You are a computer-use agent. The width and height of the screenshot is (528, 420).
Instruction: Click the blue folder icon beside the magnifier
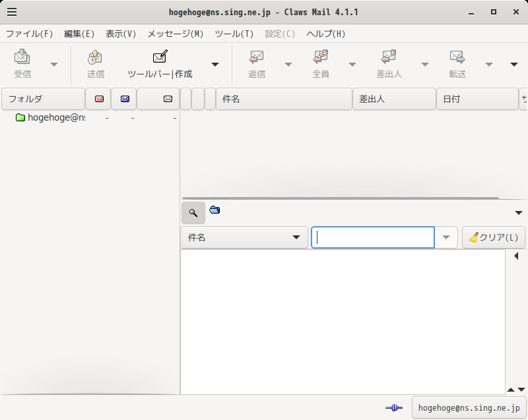point(214,210)
